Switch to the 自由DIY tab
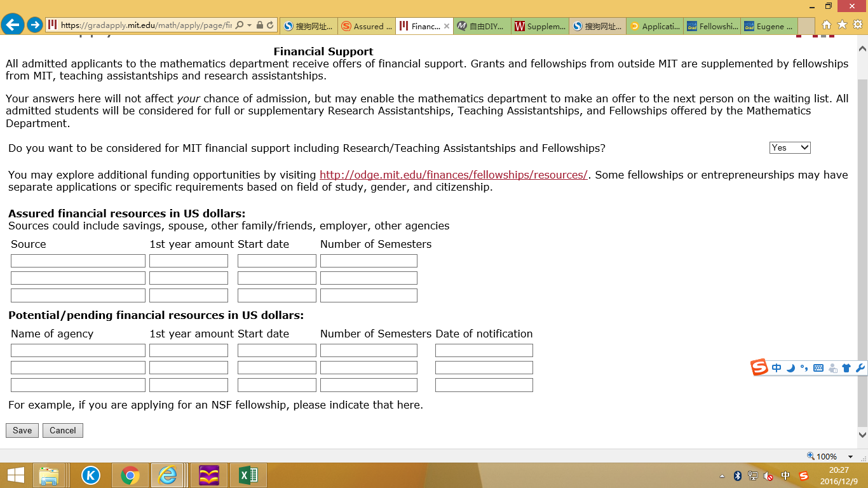Image resolution: width=868 pixels, height=488 pixels. 482,26
